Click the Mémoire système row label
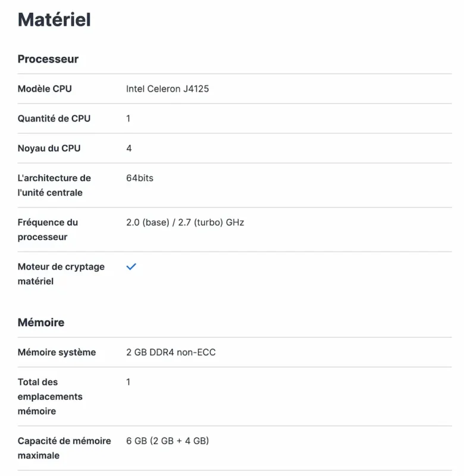Screen dimensions: 464x476 [x=57, y=352]
